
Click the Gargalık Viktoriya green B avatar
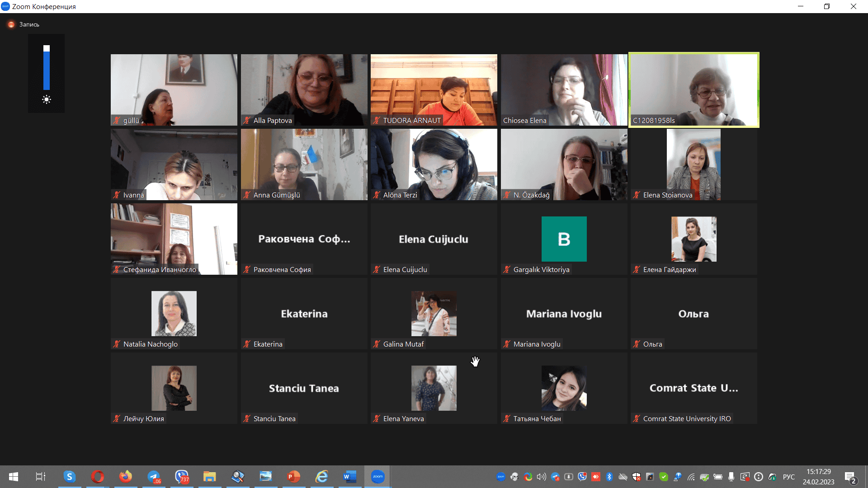564,239
